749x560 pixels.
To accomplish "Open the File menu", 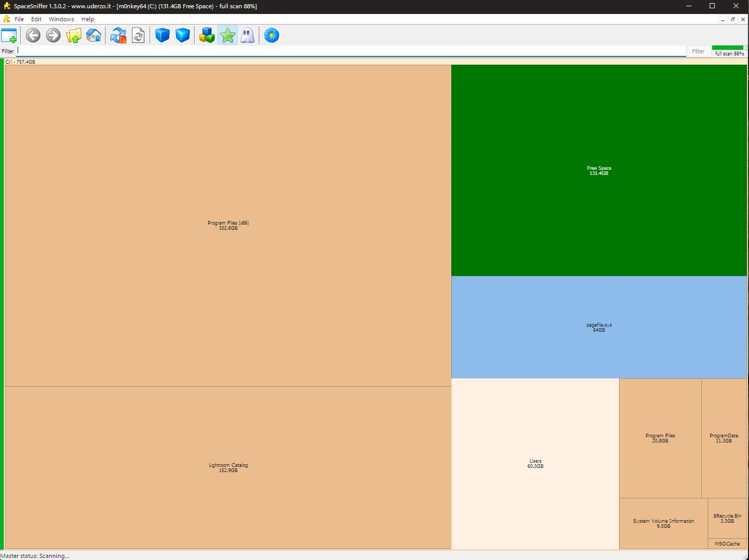I will click(19, 19).
